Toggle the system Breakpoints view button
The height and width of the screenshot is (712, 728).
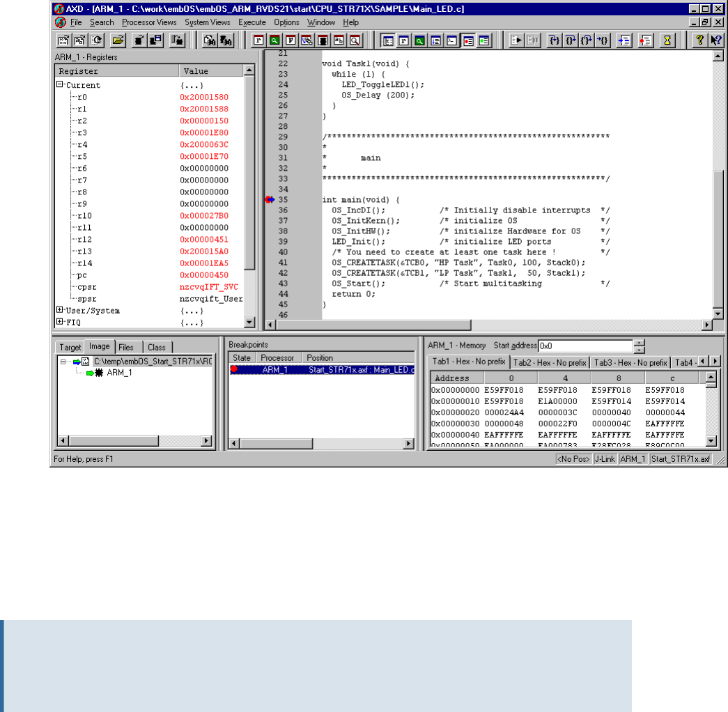(x=467, y=40)
